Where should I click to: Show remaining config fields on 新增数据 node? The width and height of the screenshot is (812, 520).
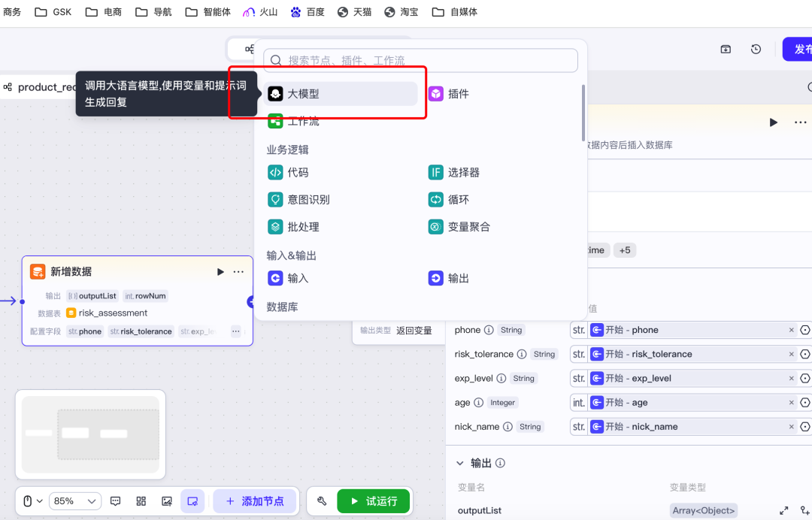tap(235, 331)
